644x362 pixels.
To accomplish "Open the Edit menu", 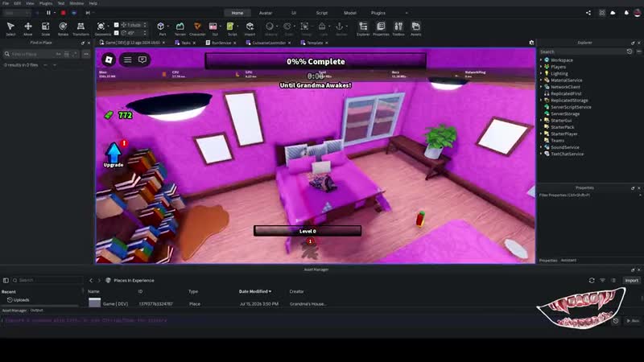I will pos(17,3).
